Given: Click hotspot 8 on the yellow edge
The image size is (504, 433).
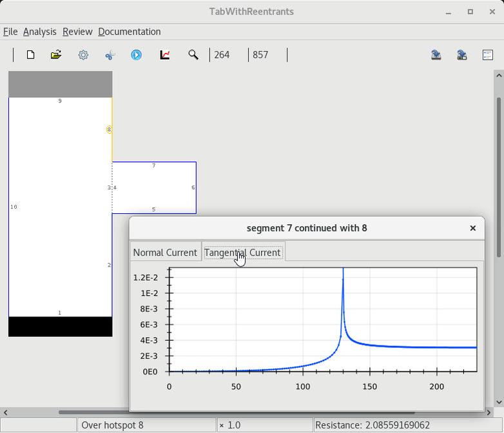Looking at the screenshot, I should 109,130.
